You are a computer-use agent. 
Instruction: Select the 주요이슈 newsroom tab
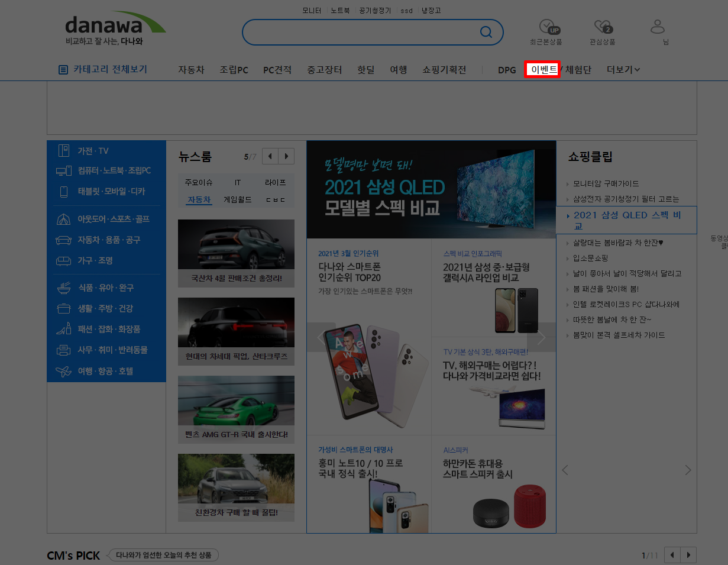(x=199, y=183)
